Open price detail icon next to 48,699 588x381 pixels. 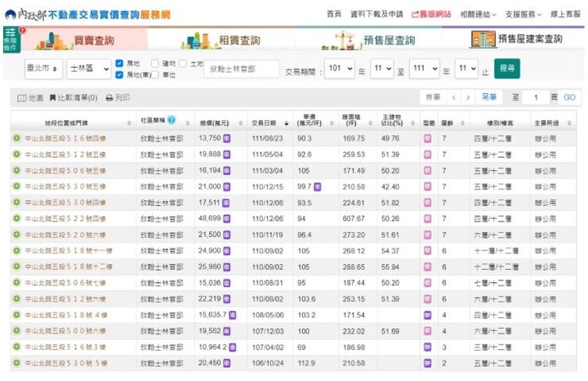226,218
